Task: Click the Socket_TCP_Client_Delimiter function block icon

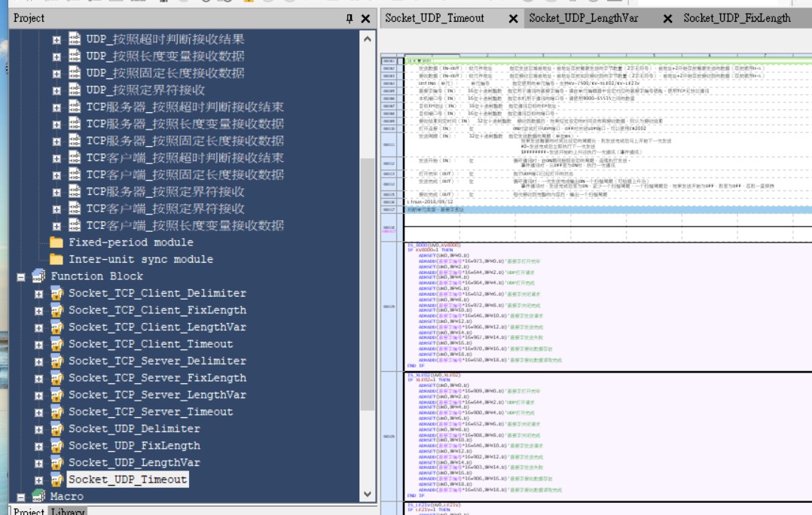Action: coord(56,293)
